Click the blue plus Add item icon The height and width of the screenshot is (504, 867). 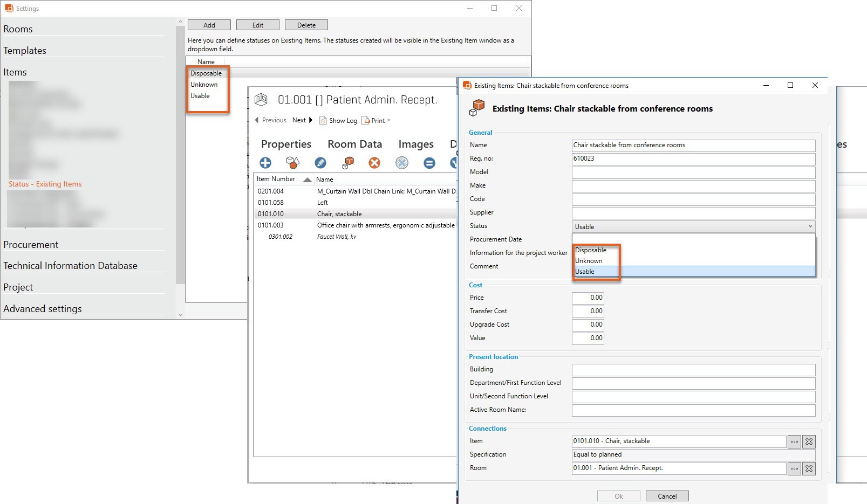coord(265,163)
